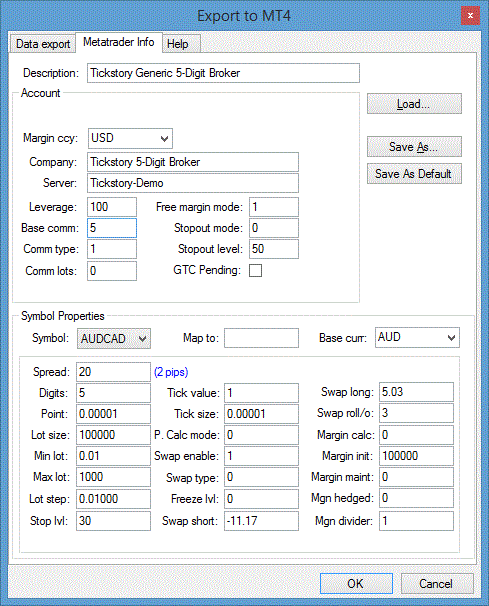
Task: Close the Export to MT4 dialog
Action: 470,15
